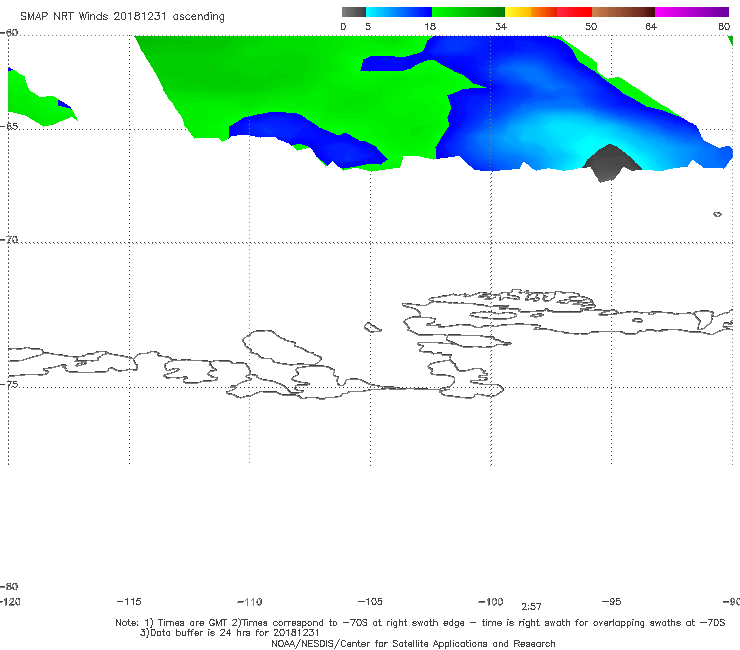740x650 pixels.
Task: Select the yellow-to-red 34-50 color bar segment
Action: pyautogui.click(x=548, y=12)
